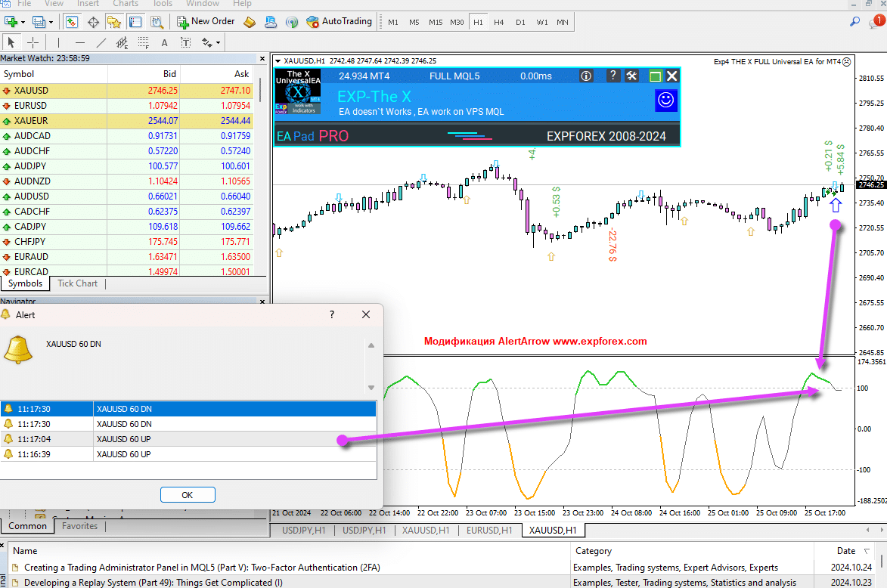Open the Navigator panel star-folder icon
The image size is (887, 588).
pos(114,22)
